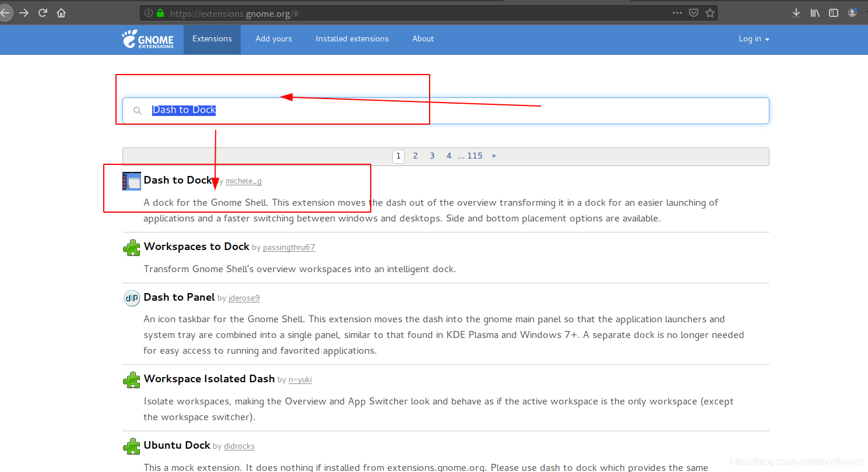Screen dimensions: 868x472
Task: Click the Ubuntu Dock puzzle icon
Action: [x=132, y=446]
